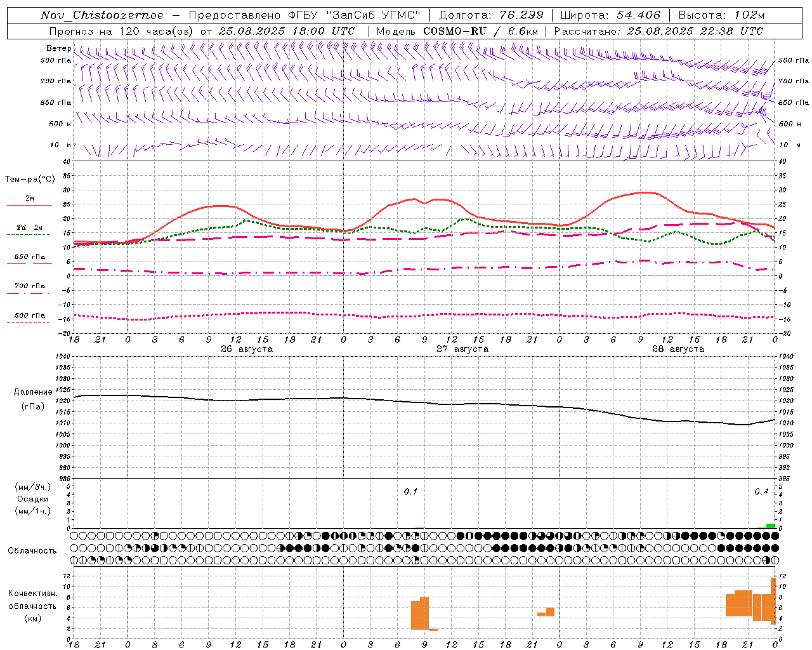812x650 pixels.
Task: Click the 1040 pressure tick on the left axis
Action: coord(63,357)
